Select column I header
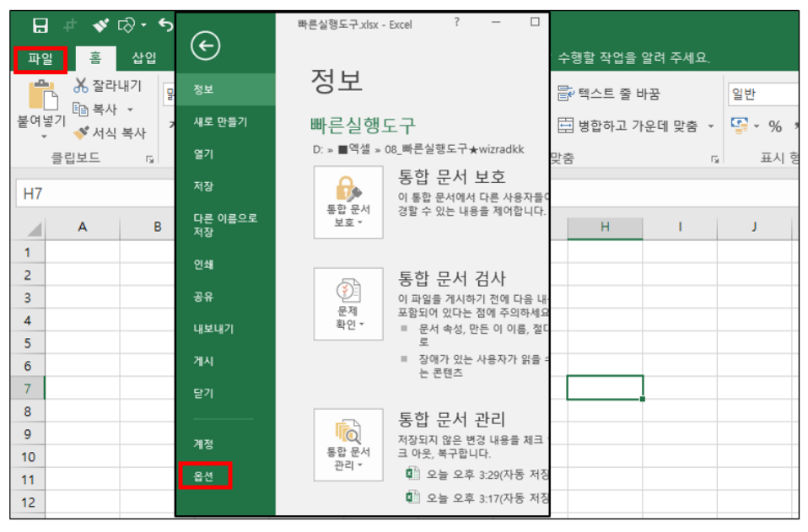The image size is (808, 532). tap(680, 227)
